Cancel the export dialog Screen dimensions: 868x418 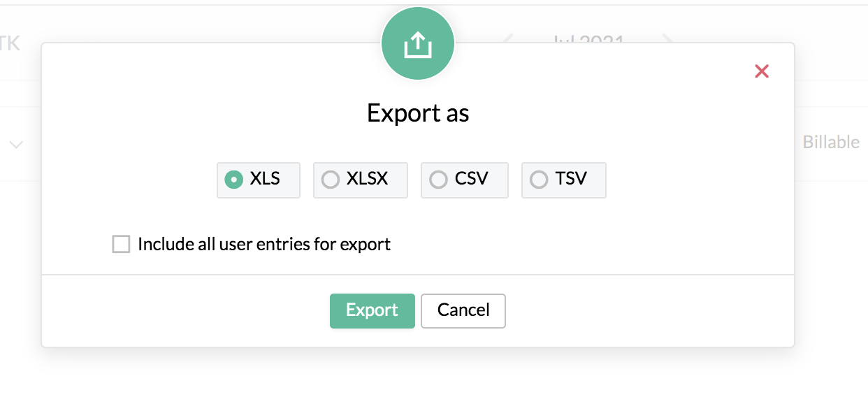click(463, 310)
